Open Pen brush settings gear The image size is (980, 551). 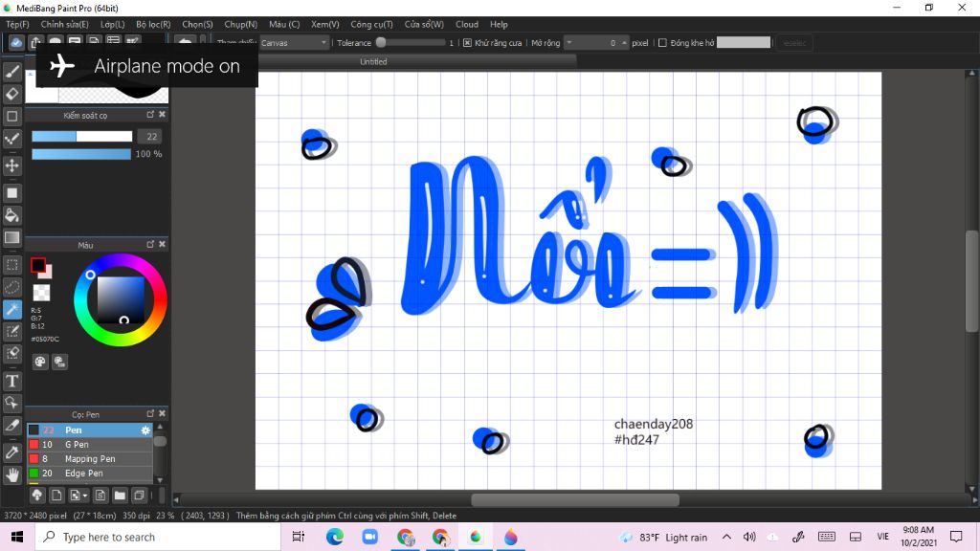tap(145, 430)
